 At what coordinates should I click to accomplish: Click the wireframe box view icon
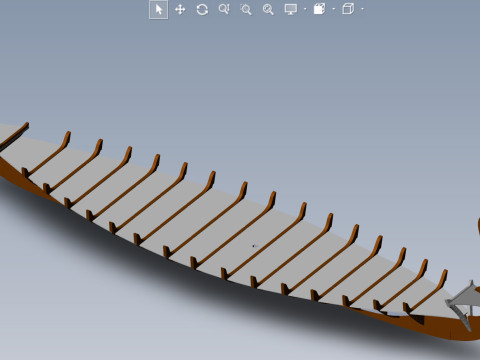(348, 9)
